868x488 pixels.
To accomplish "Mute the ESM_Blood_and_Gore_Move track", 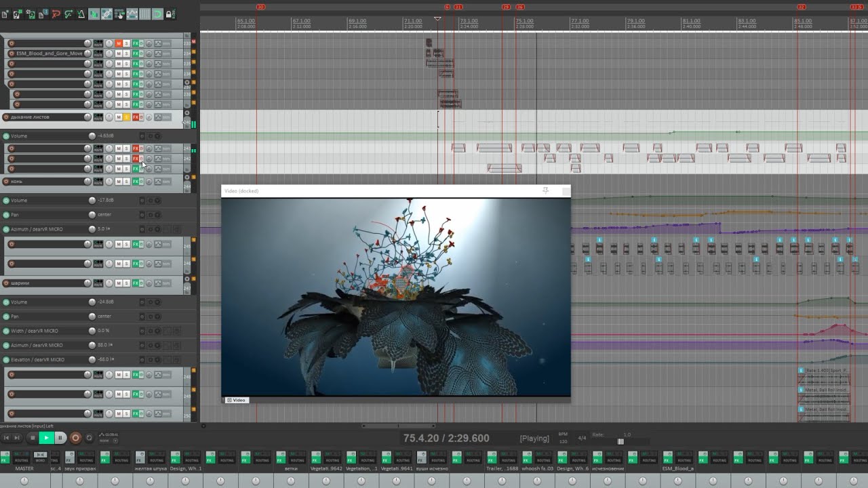I will pyautogui.click(x=119, y=54).
